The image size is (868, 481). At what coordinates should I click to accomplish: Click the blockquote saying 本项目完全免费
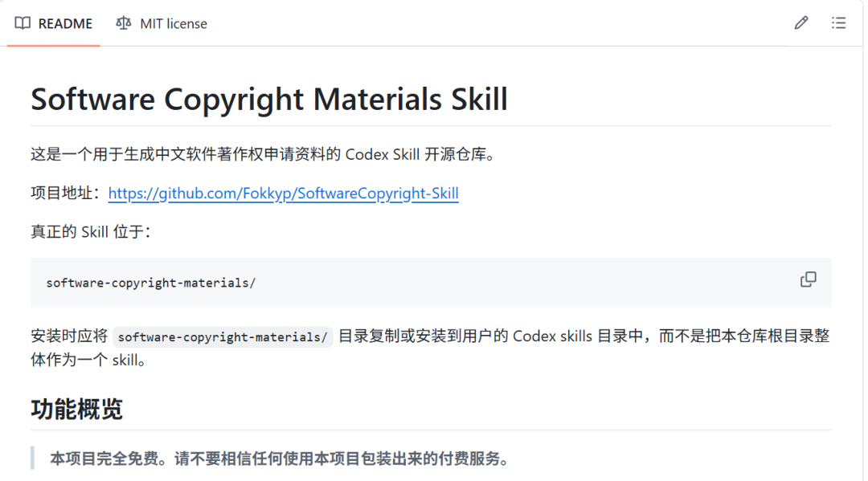(280, 459)
